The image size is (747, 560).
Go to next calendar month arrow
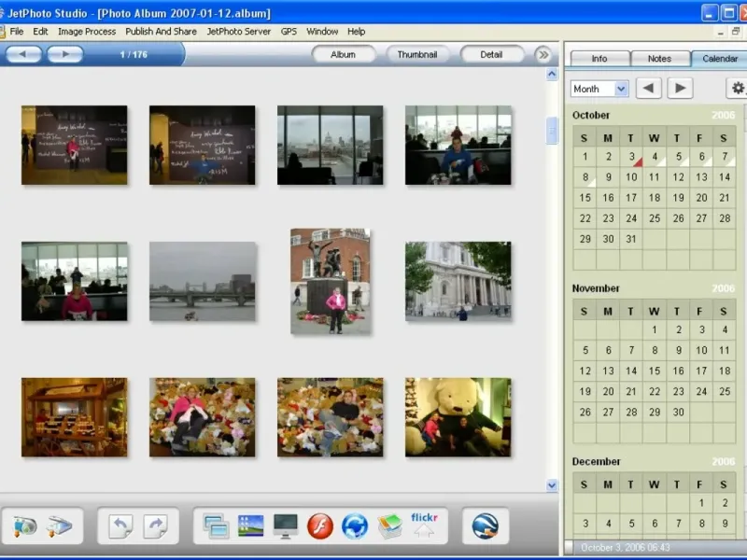pyautogui.click(x=680, y=89)
